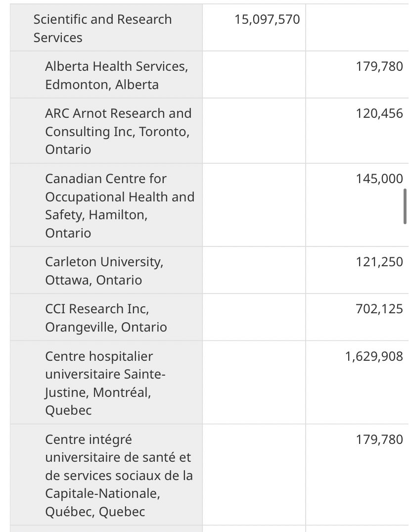Click empty right cell beside 15,097,570

[x=356, y=28]
